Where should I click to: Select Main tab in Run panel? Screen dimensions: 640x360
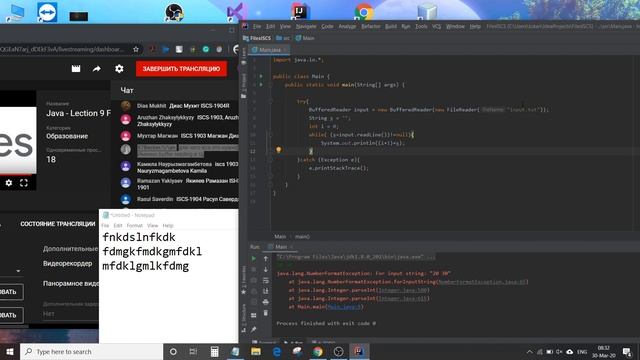[281, 247]
